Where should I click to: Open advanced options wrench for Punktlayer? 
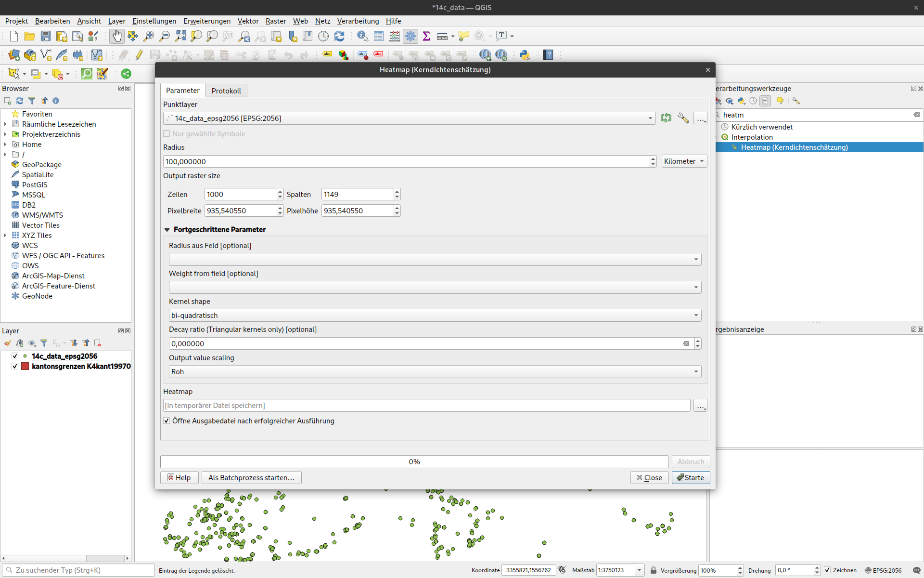(683, 118)
